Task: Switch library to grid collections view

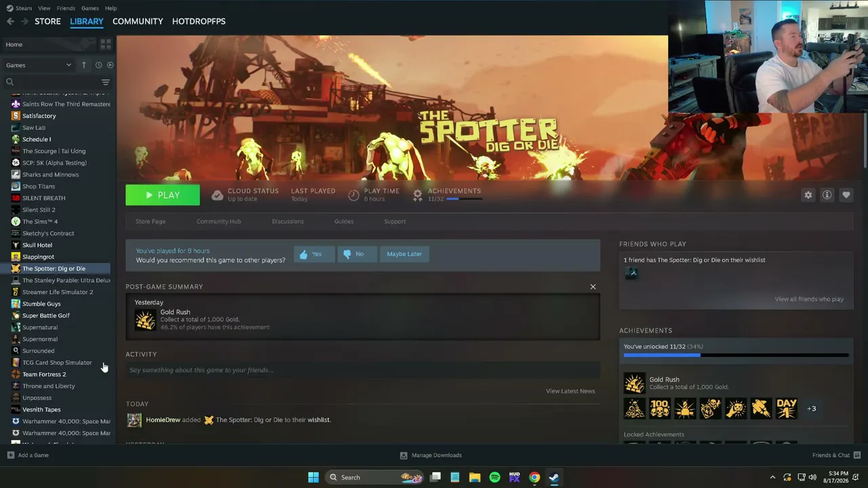Action: [106, 45]
